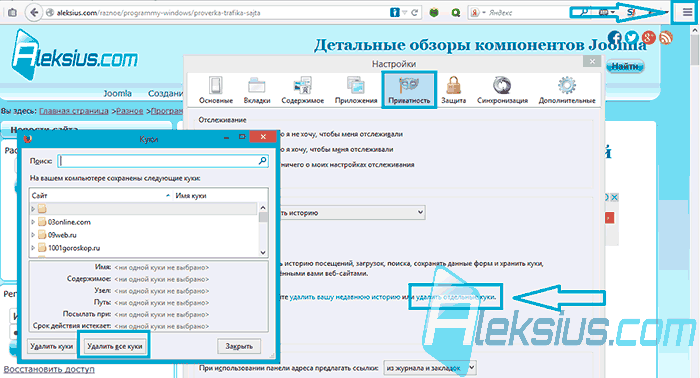Open the Вкладки settings tab

click(257, 90)
